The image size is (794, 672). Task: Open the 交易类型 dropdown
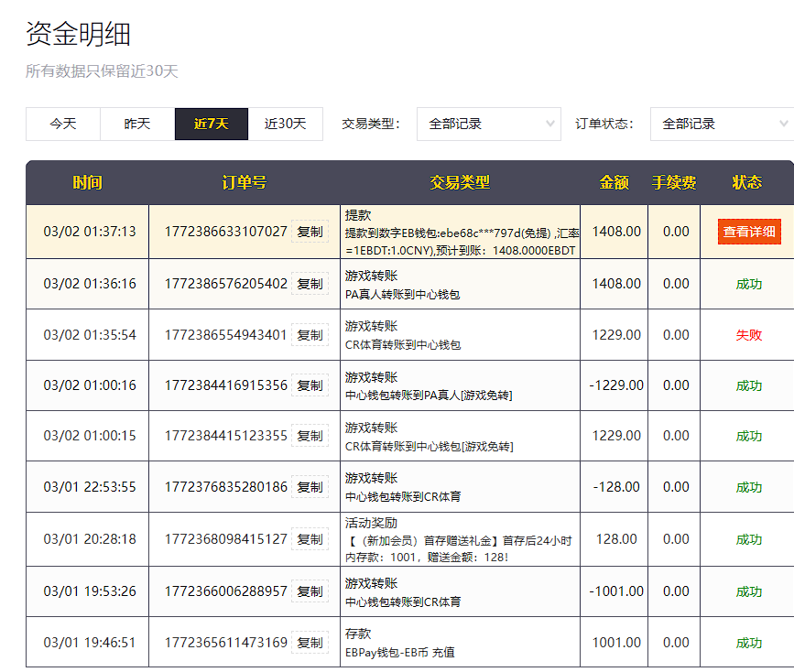pos(488,124)
